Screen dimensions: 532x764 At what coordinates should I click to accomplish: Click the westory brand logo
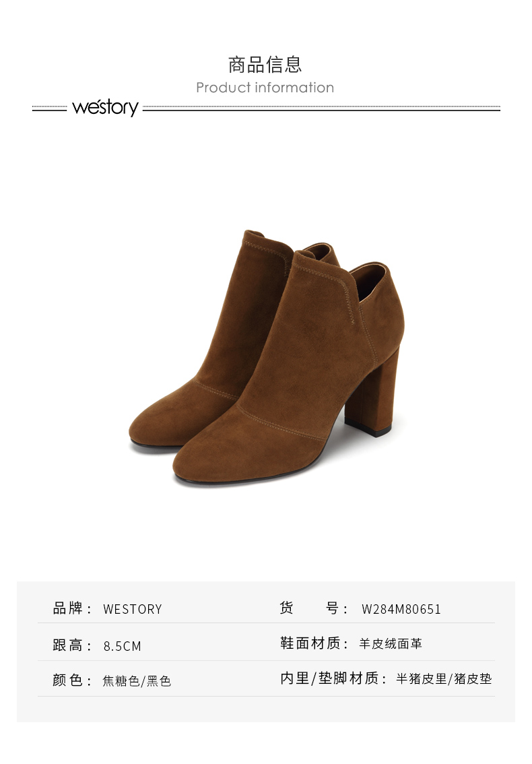105,107
